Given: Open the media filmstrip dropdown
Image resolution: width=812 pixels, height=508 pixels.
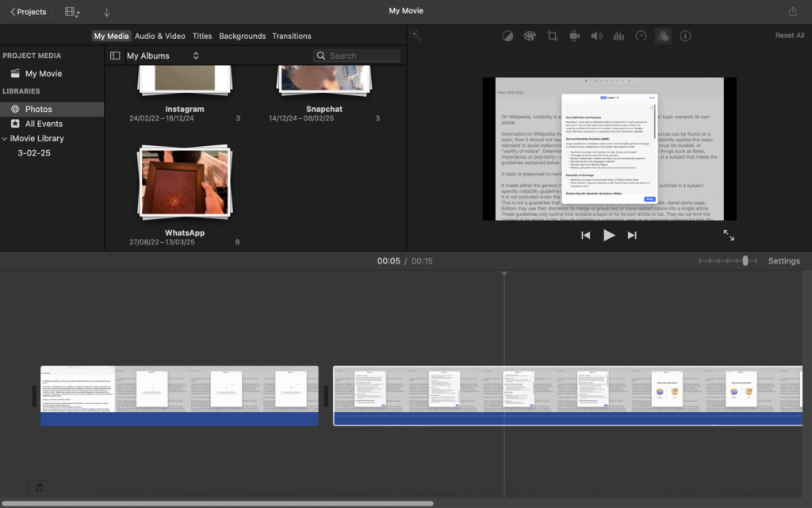Looking at the screenshot, I should (73, 12).
